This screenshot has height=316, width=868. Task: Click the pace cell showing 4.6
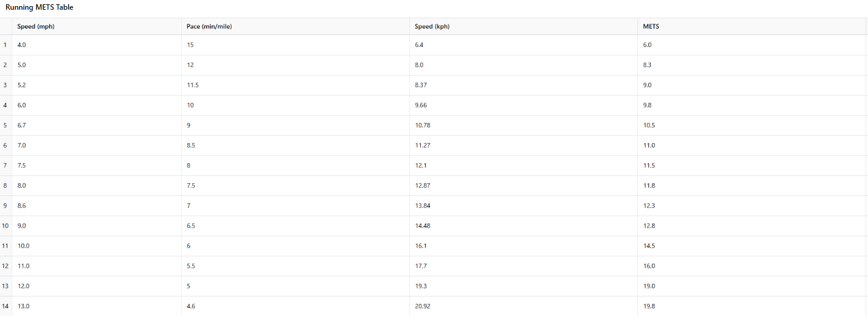click(x=296, y=306)
